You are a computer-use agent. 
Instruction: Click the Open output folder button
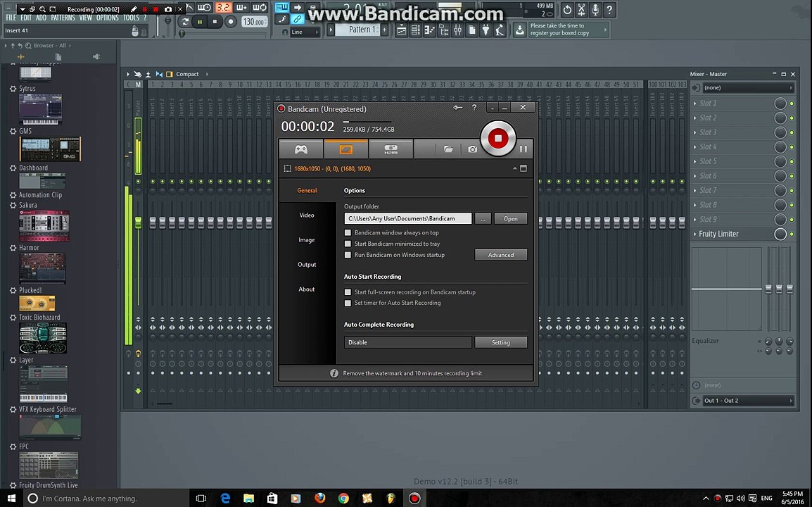pyautogui.click(x=510, y=218)
